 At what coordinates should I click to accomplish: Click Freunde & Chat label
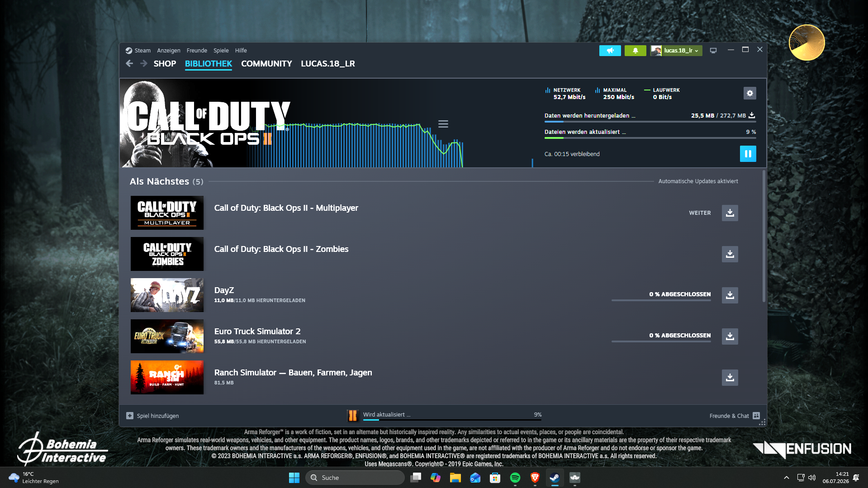(729, 416)
